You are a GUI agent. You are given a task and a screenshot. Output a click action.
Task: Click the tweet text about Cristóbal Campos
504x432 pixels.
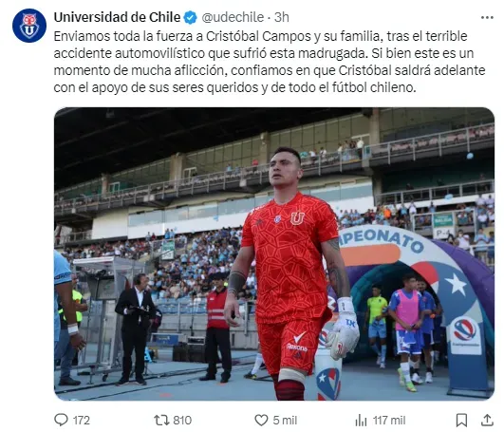(270, 62)
